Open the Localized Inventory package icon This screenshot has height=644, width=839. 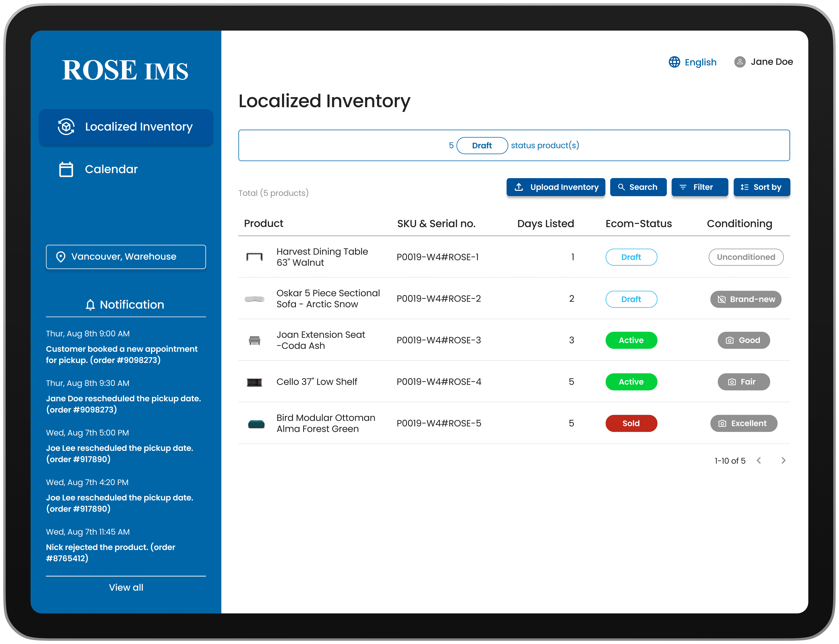click(66, 127)
